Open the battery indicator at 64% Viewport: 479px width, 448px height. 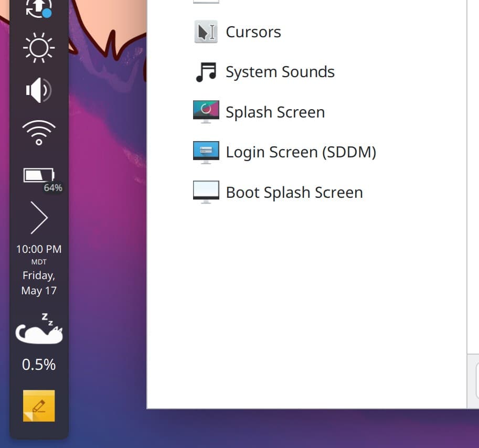pos(43,179)
